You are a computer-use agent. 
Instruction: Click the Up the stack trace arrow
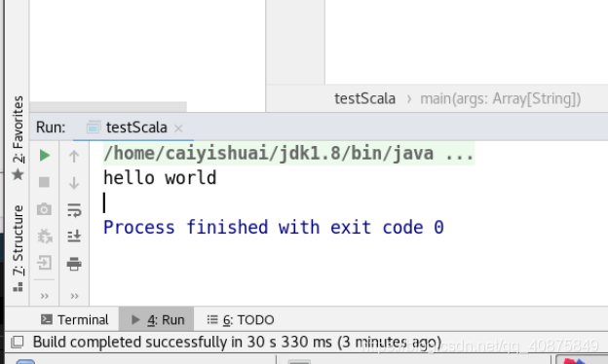(74, 157)
